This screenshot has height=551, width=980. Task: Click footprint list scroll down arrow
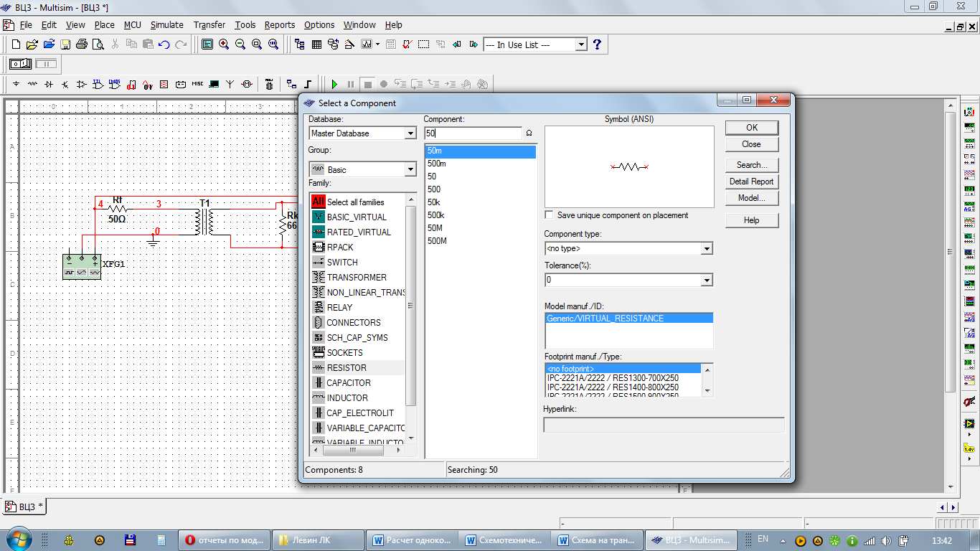[707, 391]
